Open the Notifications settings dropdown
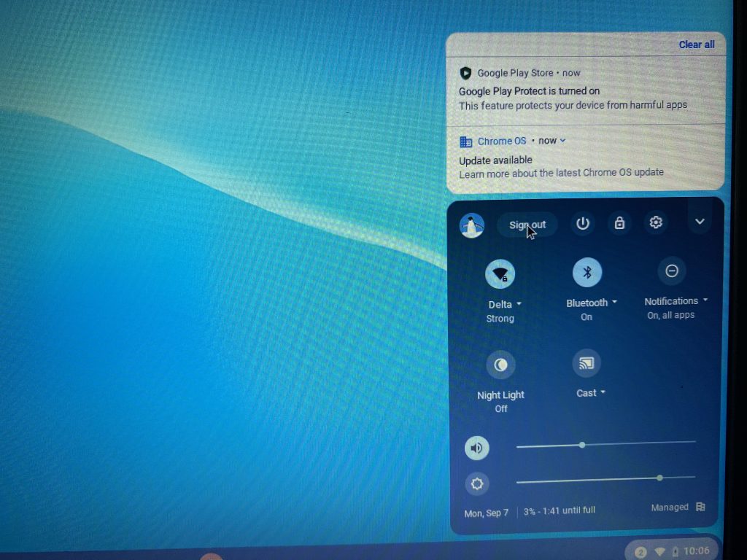Screen dimensions: 747x560 [676, 301]
